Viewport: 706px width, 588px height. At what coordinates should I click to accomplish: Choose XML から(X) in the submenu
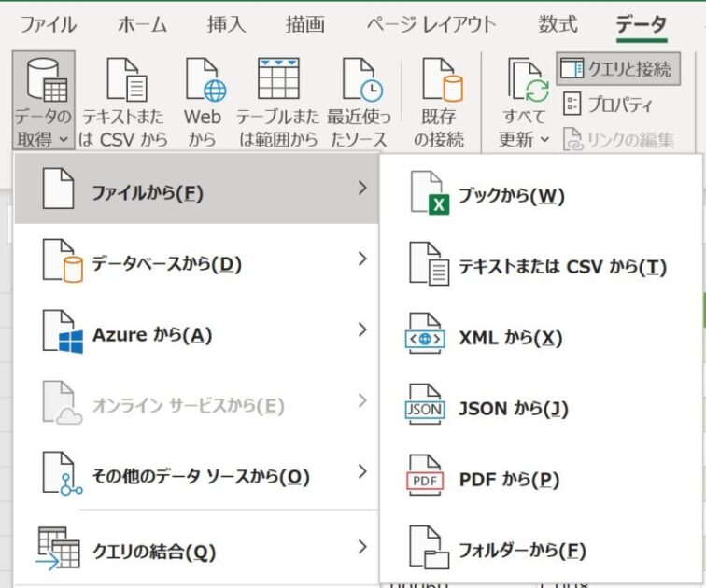pos(542,334)
